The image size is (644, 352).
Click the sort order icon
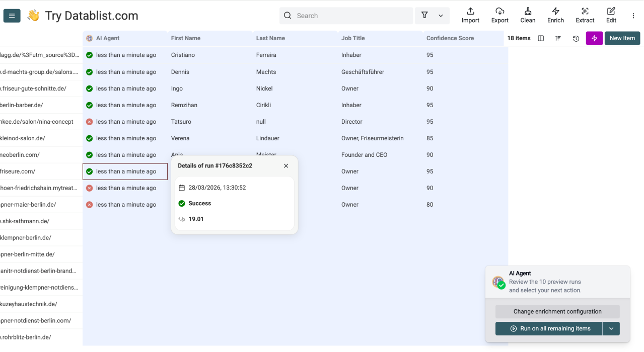[558, 38]
